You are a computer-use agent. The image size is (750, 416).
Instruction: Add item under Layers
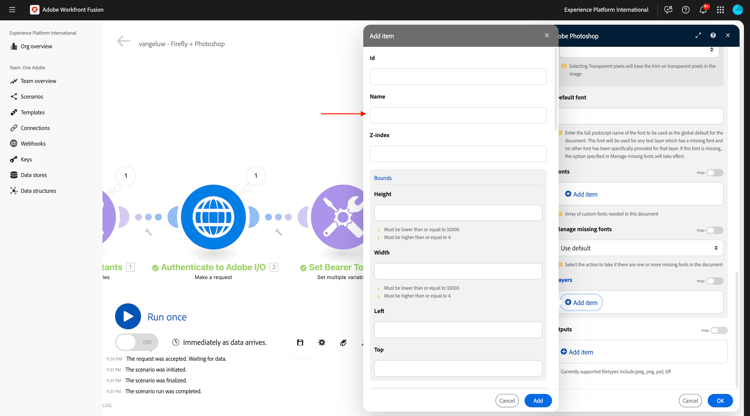tap(581, 303)
